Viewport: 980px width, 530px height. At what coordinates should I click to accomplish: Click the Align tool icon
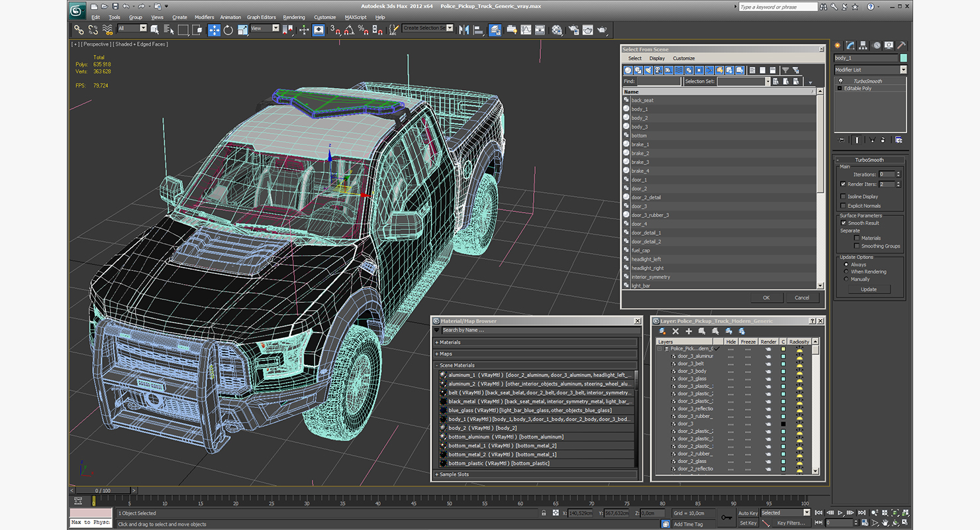478,30
